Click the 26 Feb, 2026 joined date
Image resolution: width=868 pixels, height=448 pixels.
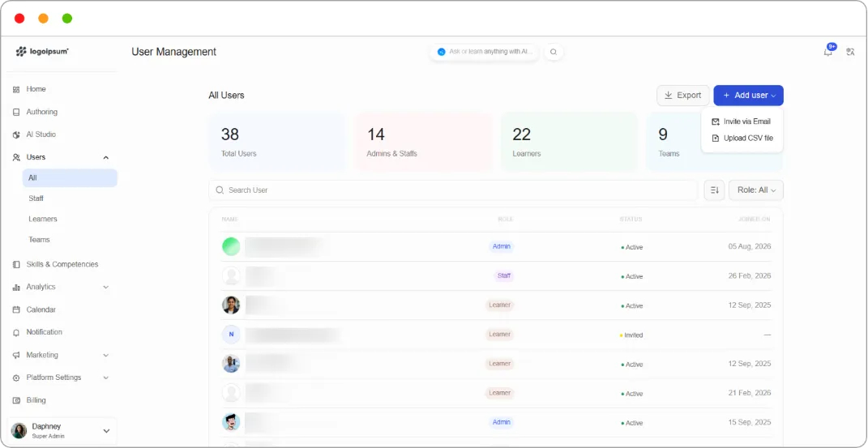pyautogui.click(x=750, y=276)
